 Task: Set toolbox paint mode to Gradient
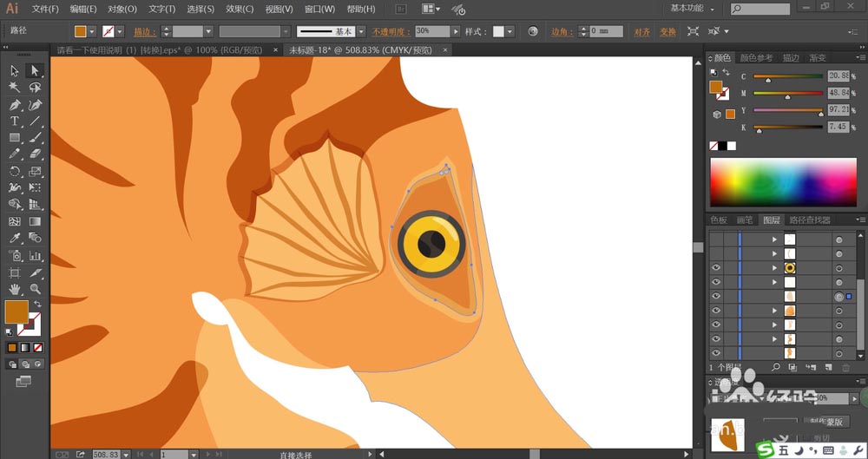[25, 348]
